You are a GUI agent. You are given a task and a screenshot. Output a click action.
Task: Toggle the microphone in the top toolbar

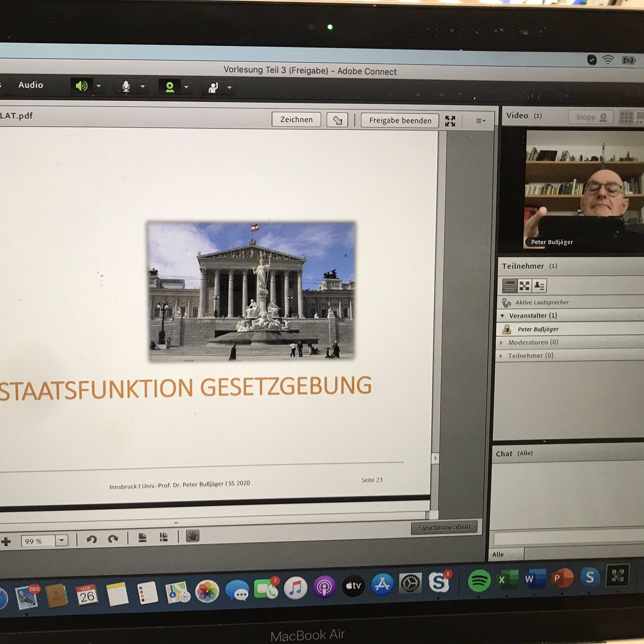[x=126, y=86]
